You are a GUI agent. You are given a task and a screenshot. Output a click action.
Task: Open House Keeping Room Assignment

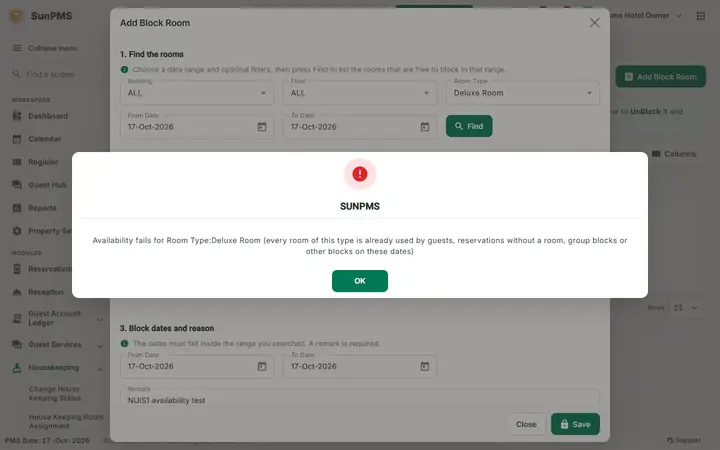point(66,421)
